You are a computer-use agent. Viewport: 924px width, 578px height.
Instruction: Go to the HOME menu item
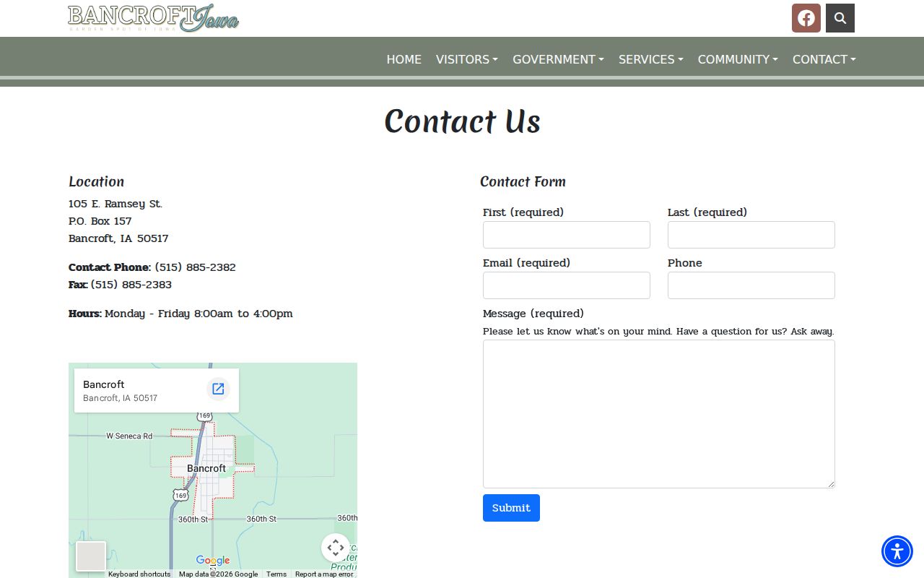click(x=404, y=59)
